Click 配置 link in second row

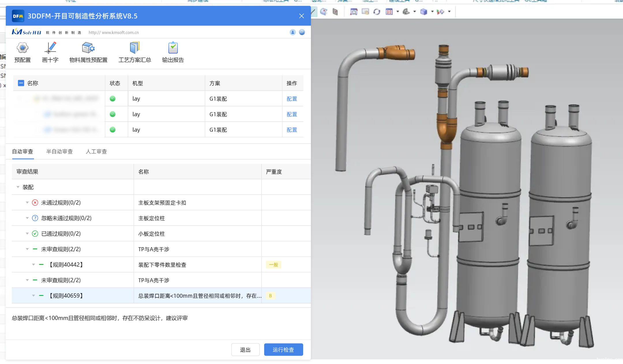(292, 114)
